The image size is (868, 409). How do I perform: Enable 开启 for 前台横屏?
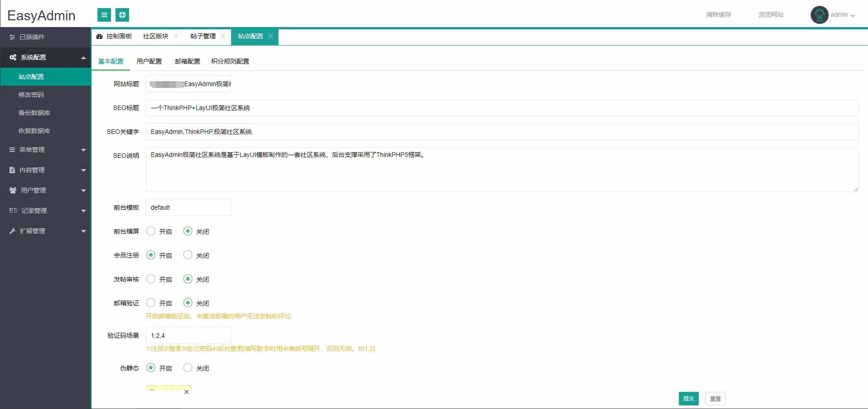151,231
